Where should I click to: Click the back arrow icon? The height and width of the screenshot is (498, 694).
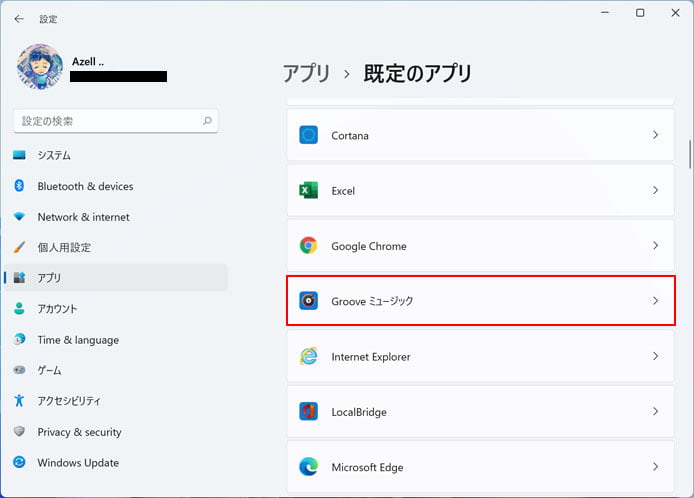[19, 19]
